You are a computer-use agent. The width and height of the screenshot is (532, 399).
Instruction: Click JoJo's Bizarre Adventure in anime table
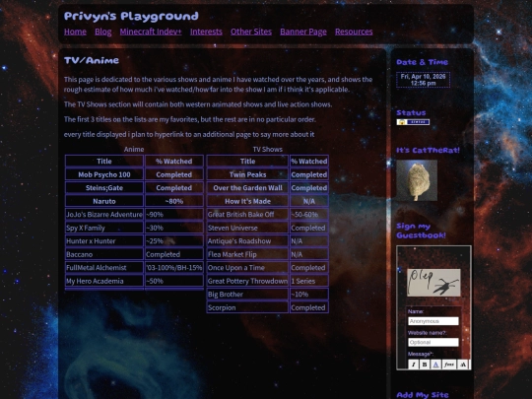(104, 215)
